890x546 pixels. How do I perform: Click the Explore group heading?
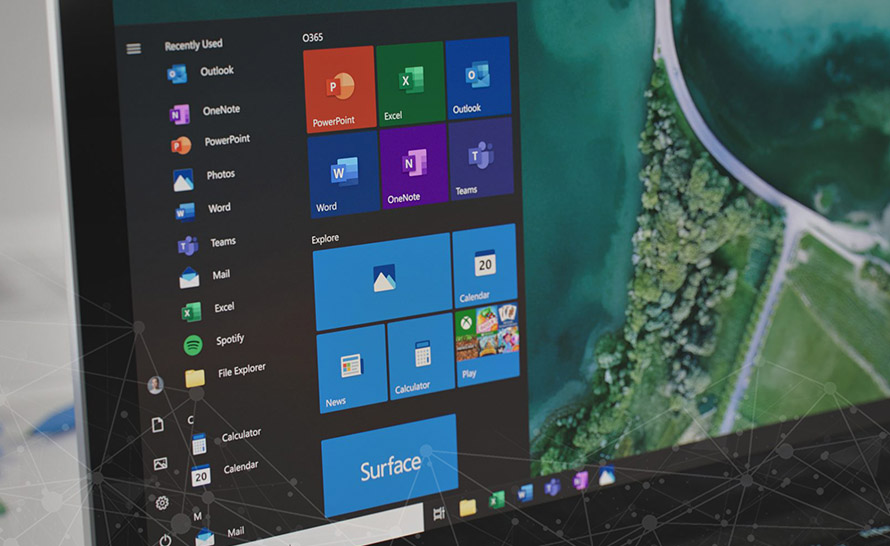coord(325,238)
